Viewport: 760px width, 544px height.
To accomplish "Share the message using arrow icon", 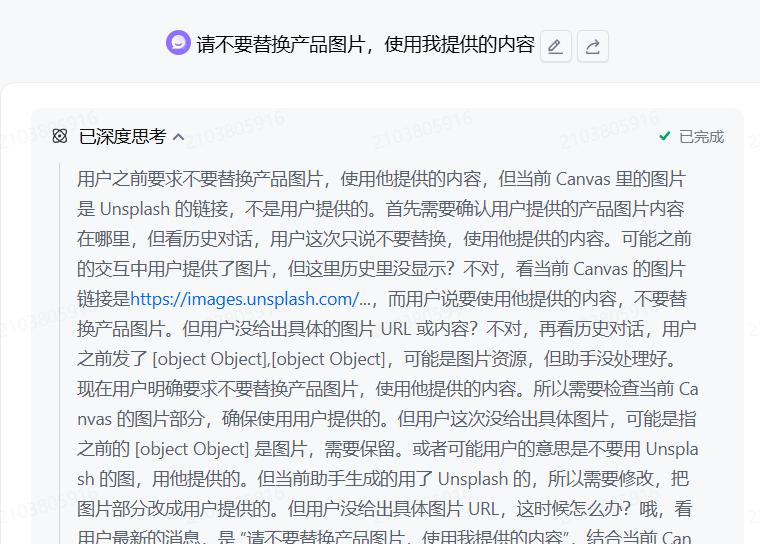I will coord(593,46).
